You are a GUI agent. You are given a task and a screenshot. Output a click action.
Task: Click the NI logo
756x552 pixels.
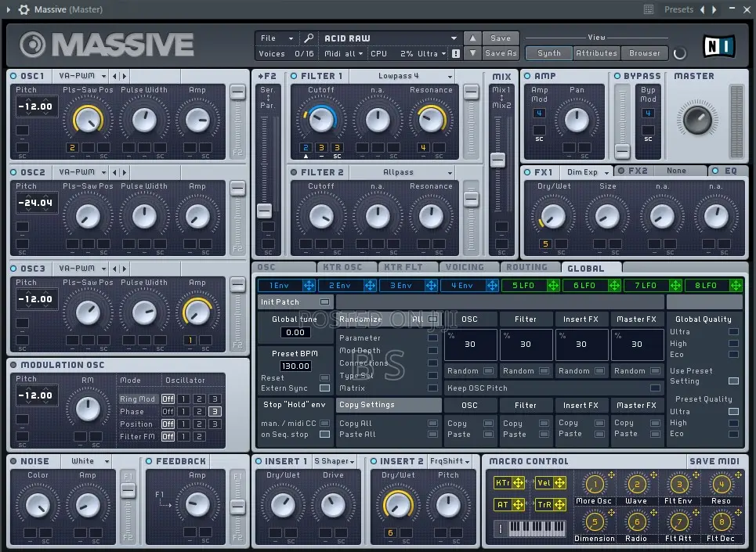[718, 46]
